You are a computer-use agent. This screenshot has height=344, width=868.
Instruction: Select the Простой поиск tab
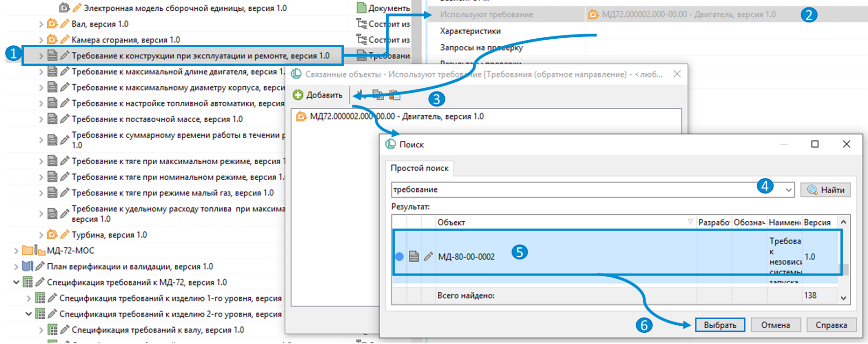click(419, 168)
